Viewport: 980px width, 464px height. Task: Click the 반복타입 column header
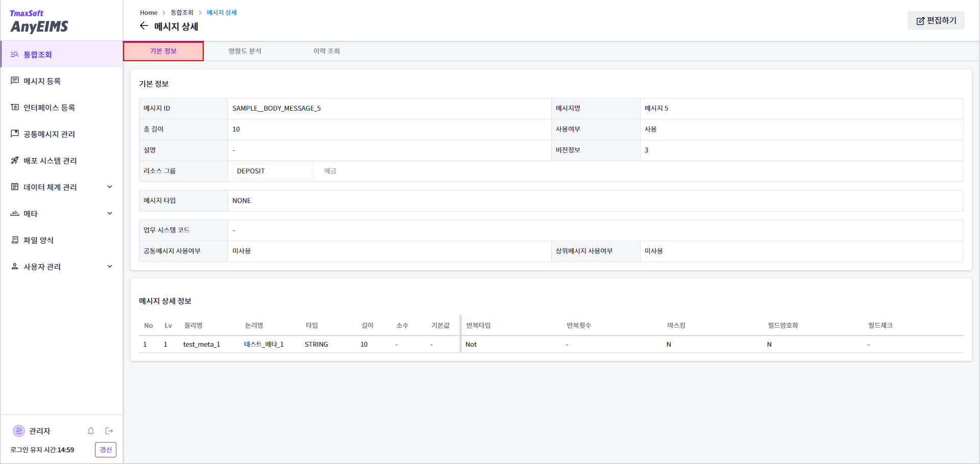(x=478, y=325)
